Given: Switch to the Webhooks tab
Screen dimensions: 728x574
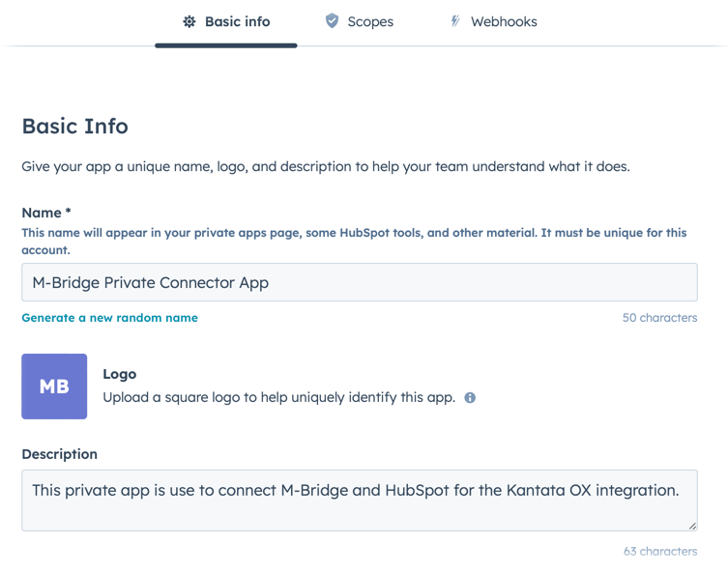Looking at the screenshot, I should (x=493, y=22).
